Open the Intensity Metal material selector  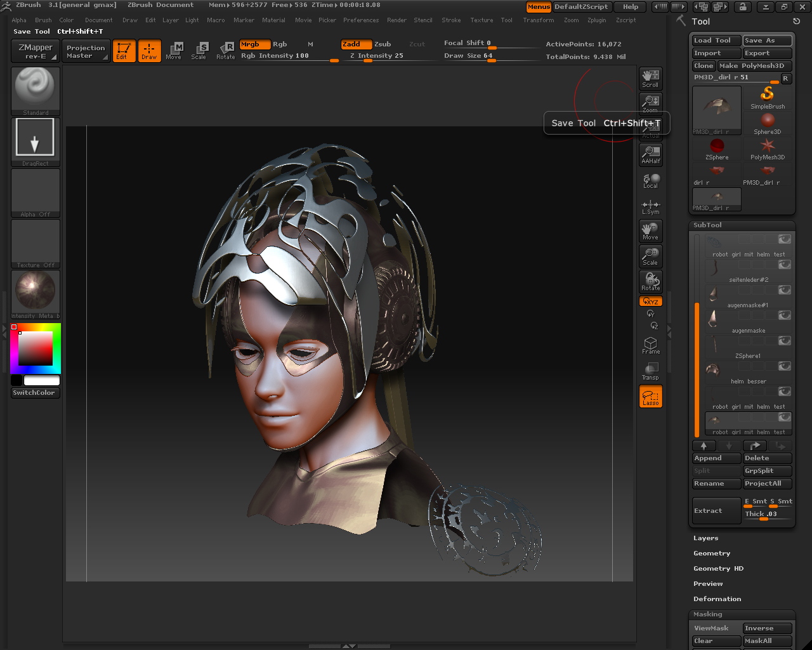(x=36, y=294)
